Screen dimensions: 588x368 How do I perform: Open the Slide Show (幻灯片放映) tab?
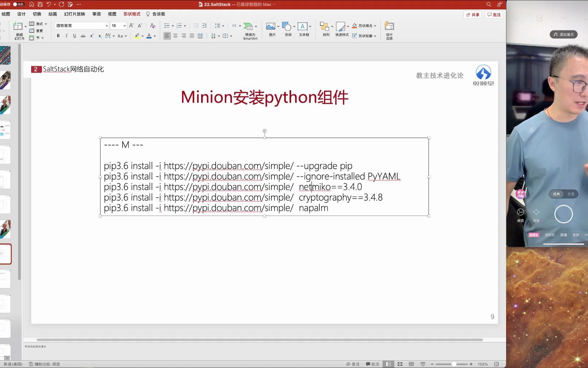(x=74, y=14)
